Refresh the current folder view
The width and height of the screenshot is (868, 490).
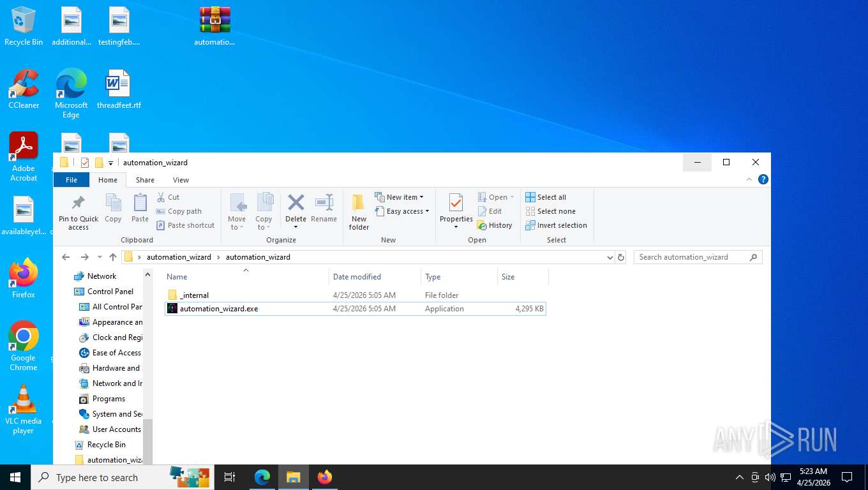(621, 257)
